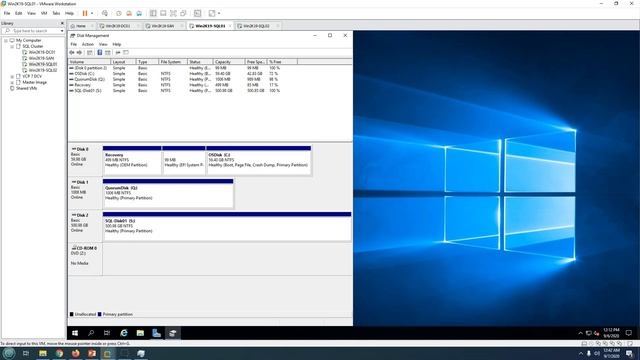
Task: Open the console view toolbar icon
Action: click(198, 13)
